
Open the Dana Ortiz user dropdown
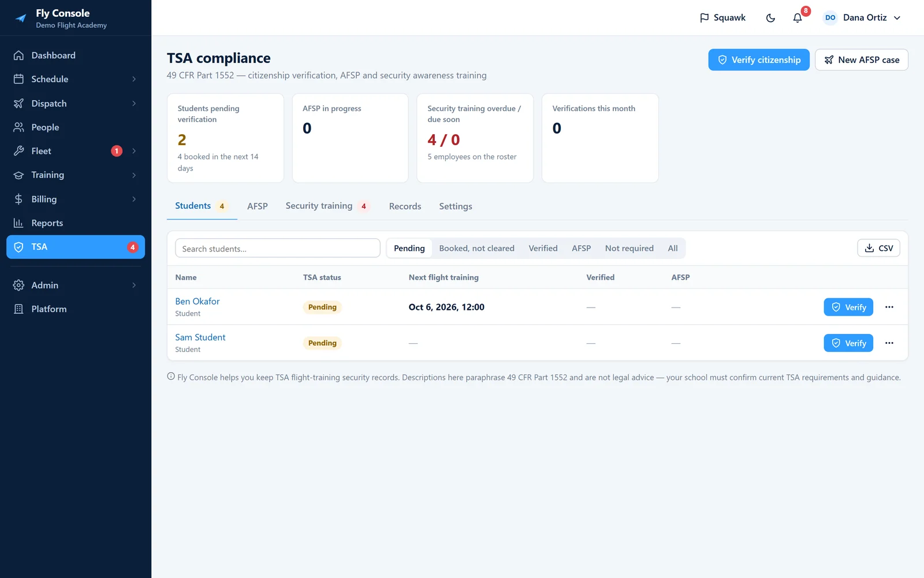tap(862, 18)
